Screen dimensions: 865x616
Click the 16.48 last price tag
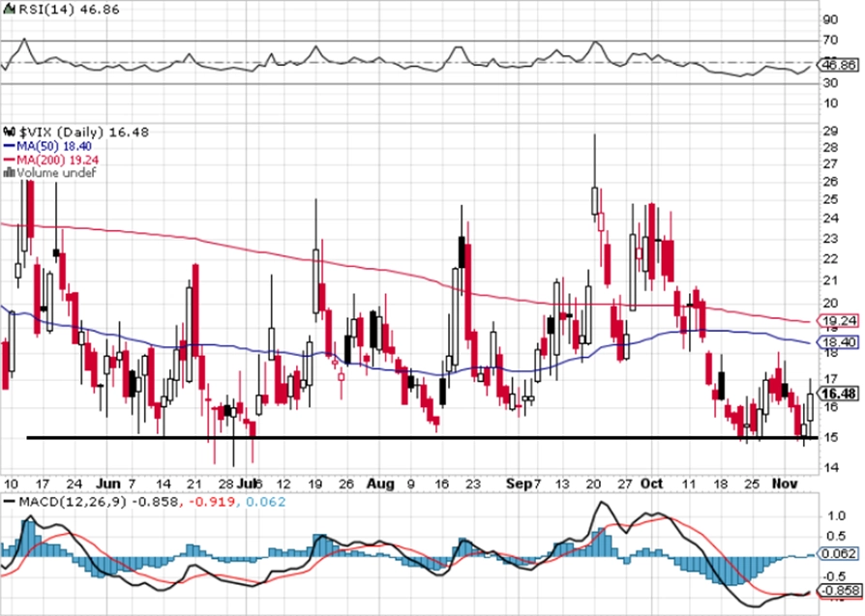click(839, 394)
